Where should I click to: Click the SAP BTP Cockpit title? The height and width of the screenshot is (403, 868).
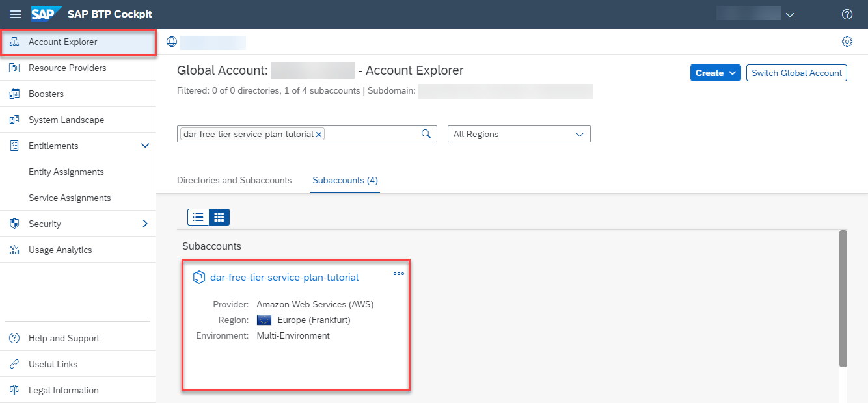pyautogui.click(x=110, y=14)
